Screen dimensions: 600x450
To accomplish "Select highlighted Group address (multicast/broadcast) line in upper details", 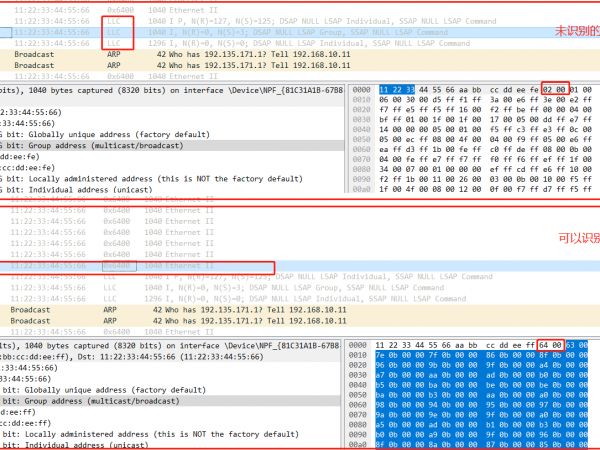I will 100,145.
